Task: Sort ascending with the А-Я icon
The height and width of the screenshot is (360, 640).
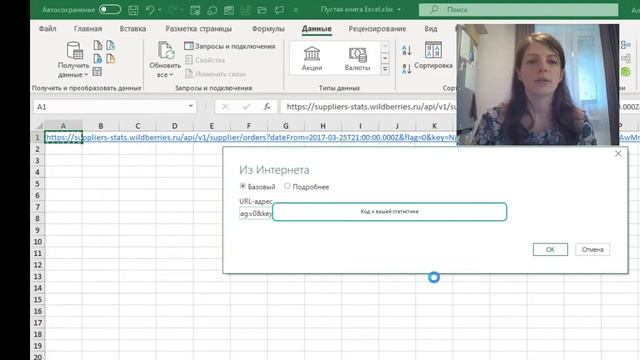Action: click(407, 50)
